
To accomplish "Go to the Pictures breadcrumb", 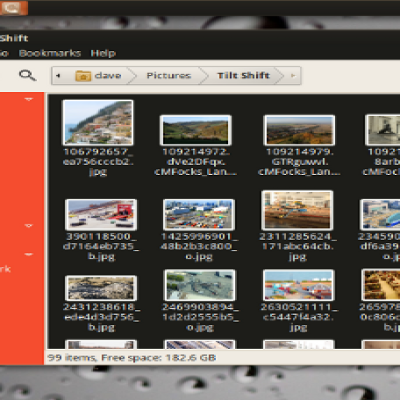I will (x=169, y=76).
